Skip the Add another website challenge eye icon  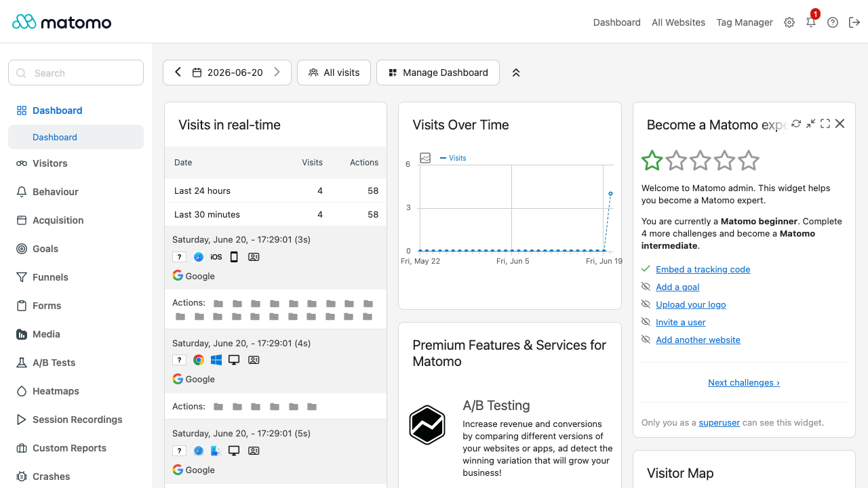pyautogui.click(x=646, y=340)
